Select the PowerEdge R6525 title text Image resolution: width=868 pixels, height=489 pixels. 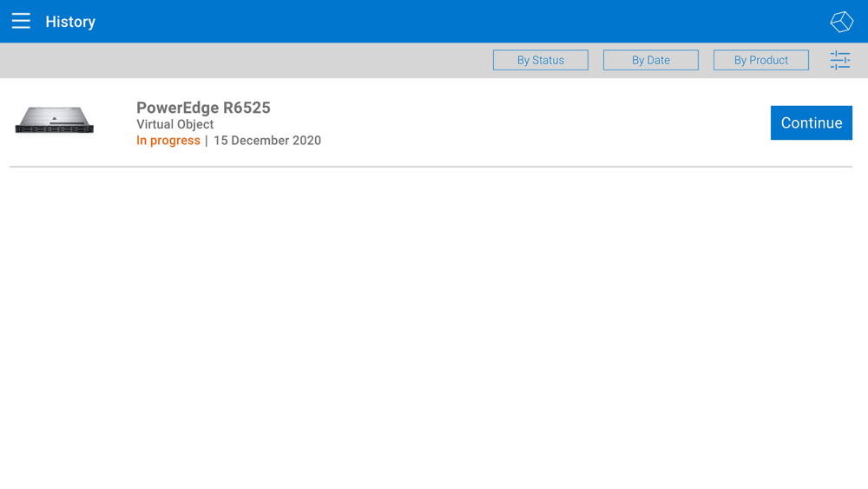click(x=203, y=108)
